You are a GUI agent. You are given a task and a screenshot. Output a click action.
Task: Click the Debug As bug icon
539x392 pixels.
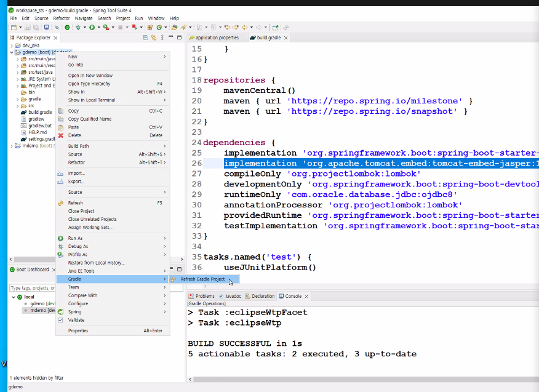[x=60, y=247]
